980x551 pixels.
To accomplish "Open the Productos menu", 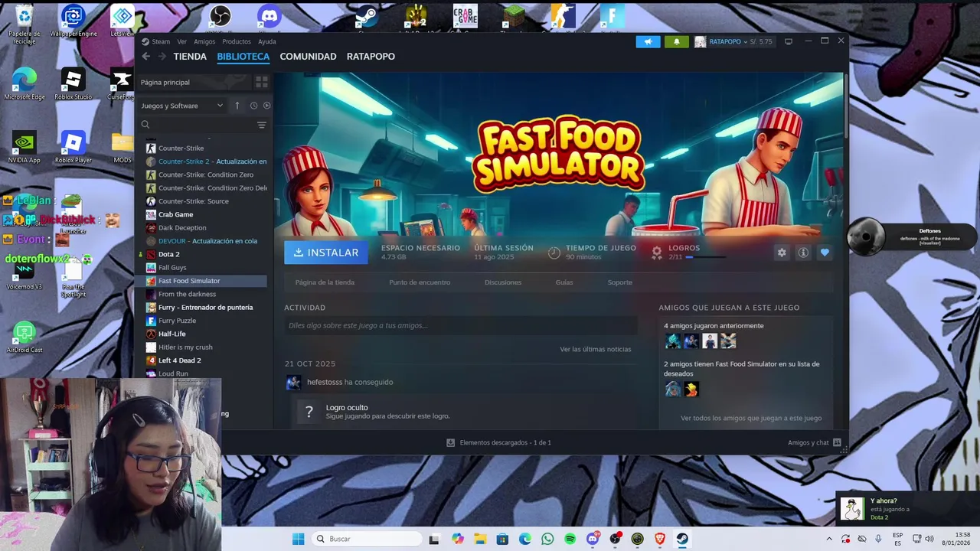I will pyautogui.click(x=237, y=41).
